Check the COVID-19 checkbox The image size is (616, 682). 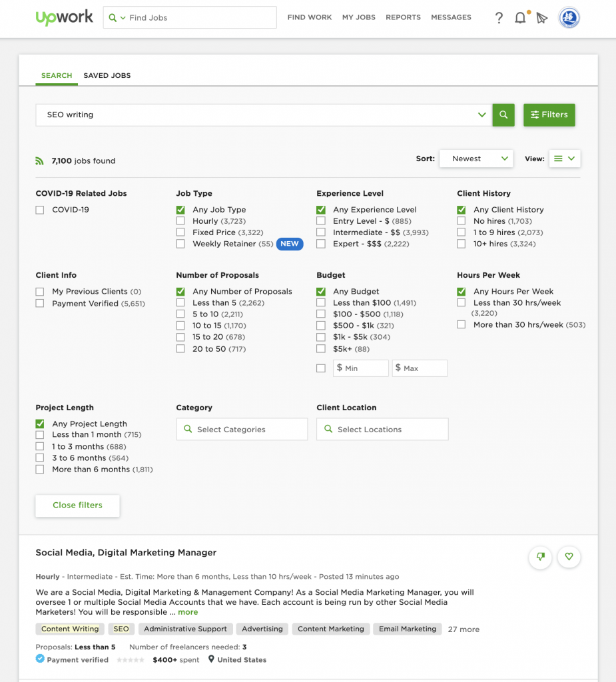[40, 210]
